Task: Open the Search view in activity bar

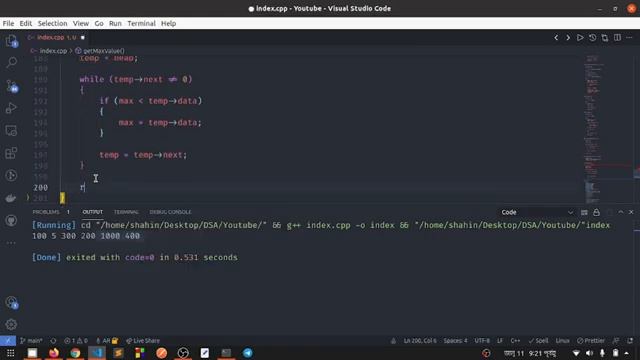Action: [x=11, y=62]
